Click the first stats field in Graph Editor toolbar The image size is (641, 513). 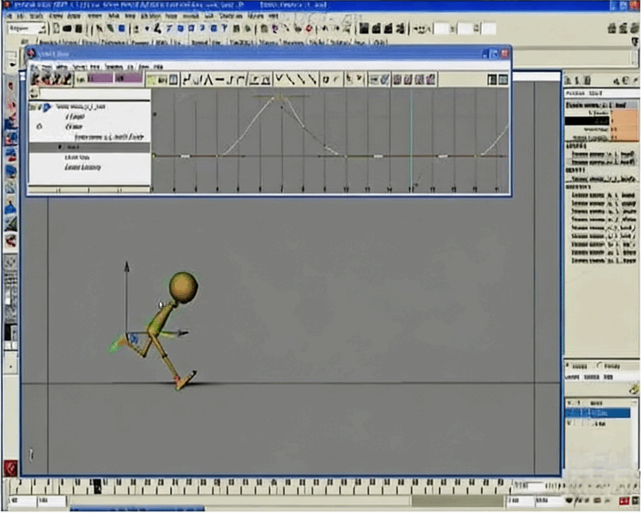pyautogui.click(x=101, y=78)
